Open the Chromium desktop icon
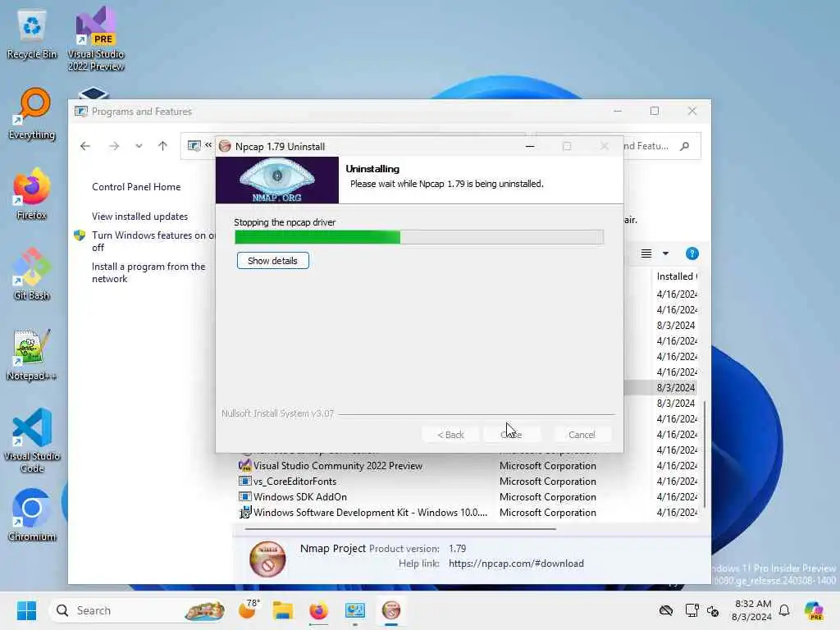 [32, 516]
